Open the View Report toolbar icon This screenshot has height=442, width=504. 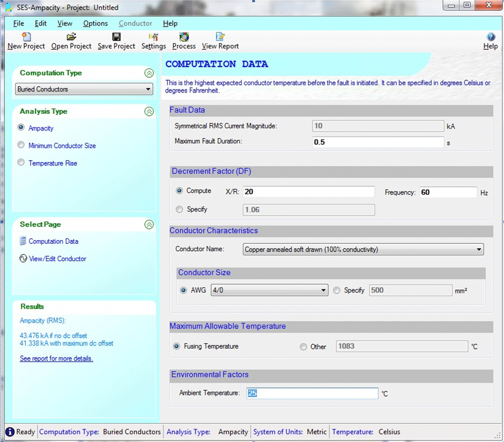pyautogui.click(x=220, y=37)
